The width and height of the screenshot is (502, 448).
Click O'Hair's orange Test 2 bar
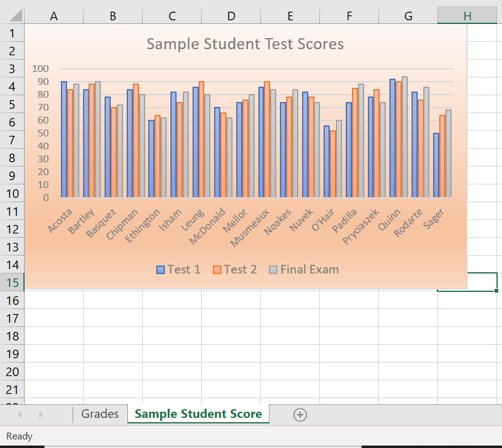coord(333,164)
